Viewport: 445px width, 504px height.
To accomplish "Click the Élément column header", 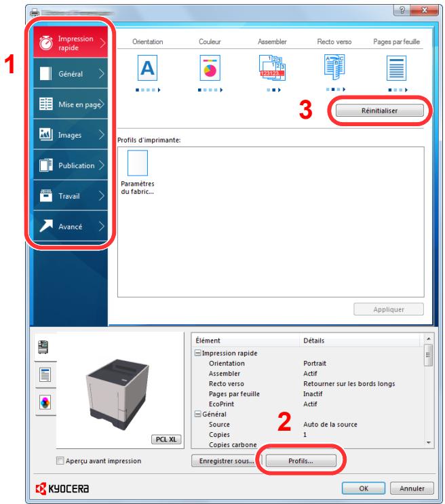I will 246,341.
